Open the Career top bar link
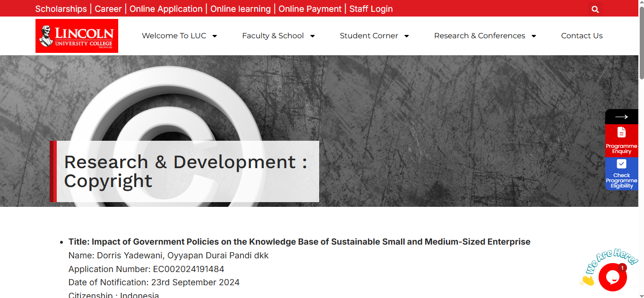The width and height of the screenshot is (644, 298). pyautogui.click(x=108, y=9)
